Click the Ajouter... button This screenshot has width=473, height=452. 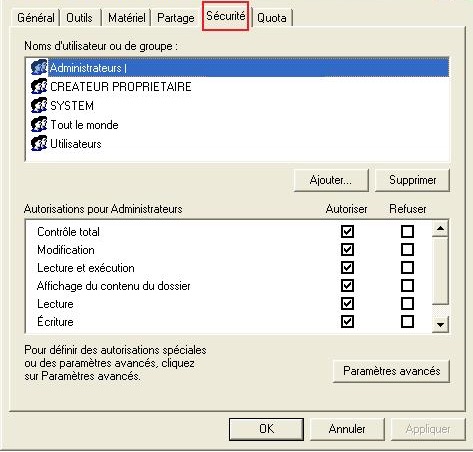[331, 180]
